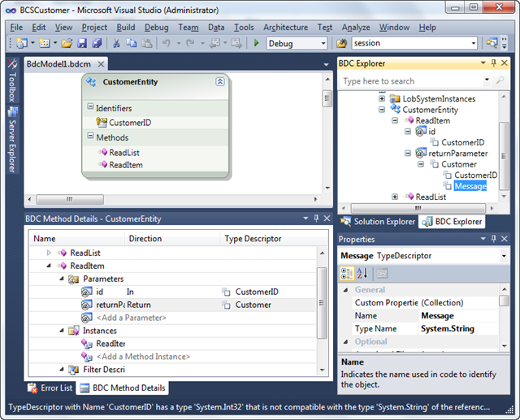Open the Analyze menu
This screenshot has width=520, height=420.
356,28
